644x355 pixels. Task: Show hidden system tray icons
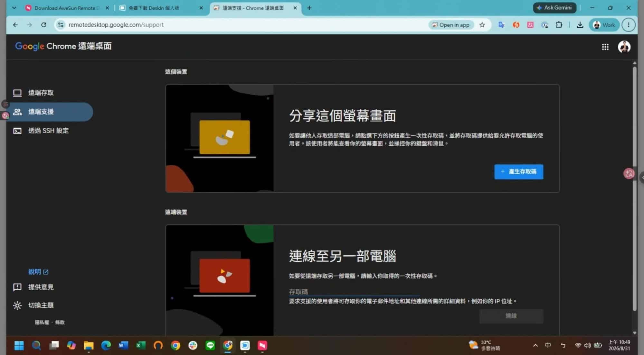tap(535, 345)
